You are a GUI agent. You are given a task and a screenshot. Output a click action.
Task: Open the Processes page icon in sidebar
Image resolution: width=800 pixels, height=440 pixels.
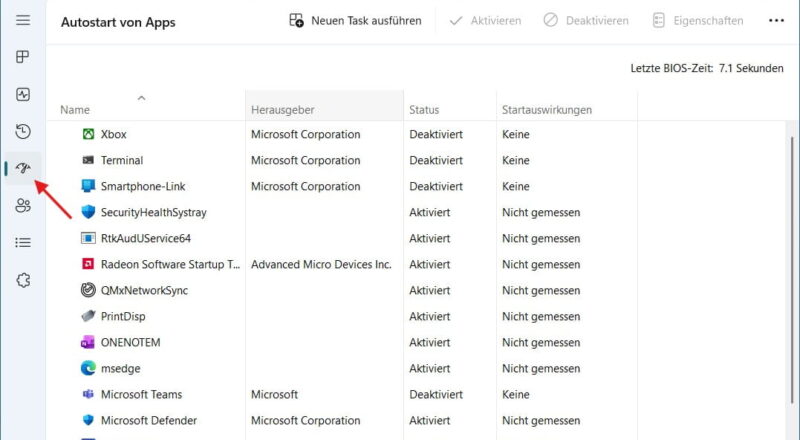(x=23, y=57)
